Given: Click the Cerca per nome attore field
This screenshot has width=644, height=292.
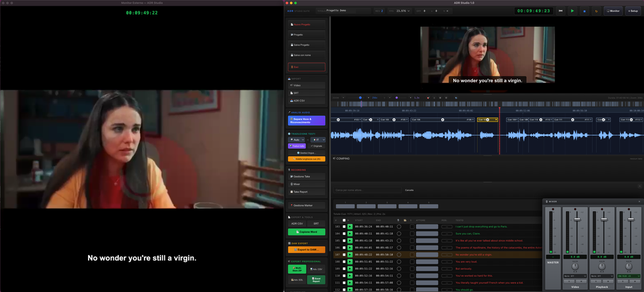Looking at the screenshot, I should click(x=367, y=190).
